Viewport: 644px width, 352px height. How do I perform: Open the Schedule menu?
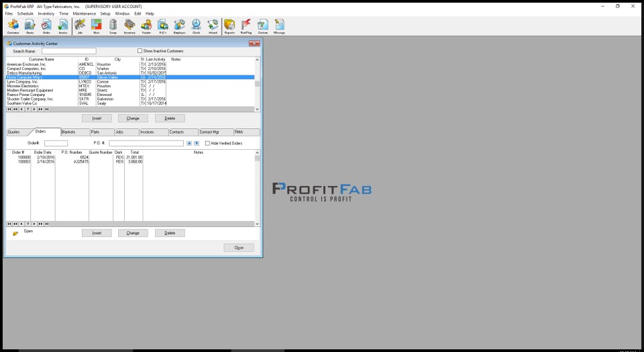(25, 13)
